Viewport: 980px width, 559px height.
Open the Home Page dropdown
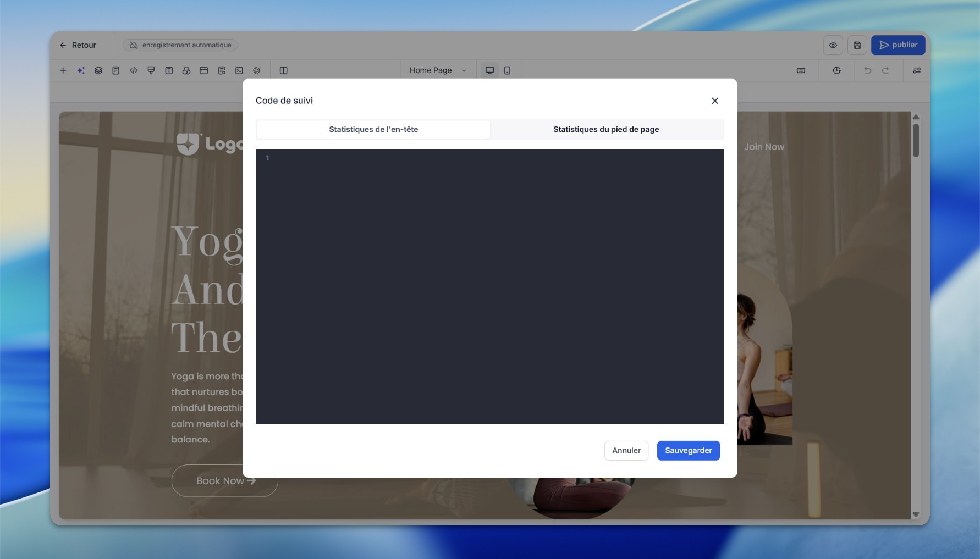tap(438, 70)
